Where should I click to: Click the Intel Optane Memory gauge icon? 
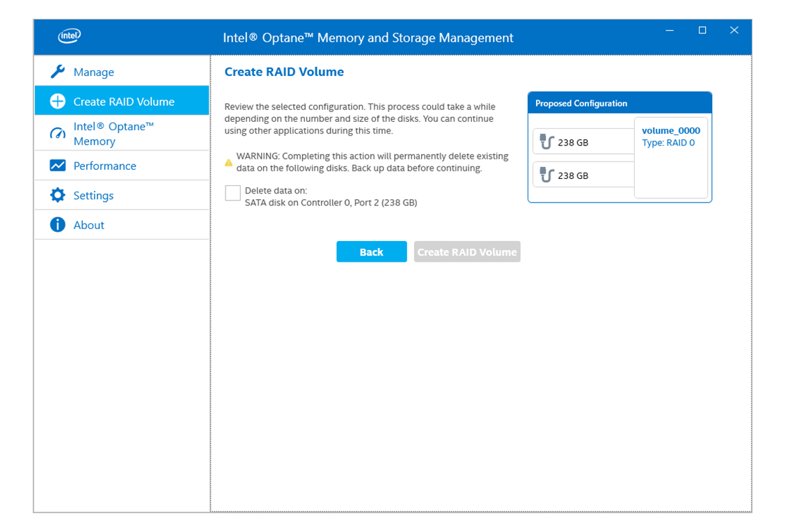[58, 133]
